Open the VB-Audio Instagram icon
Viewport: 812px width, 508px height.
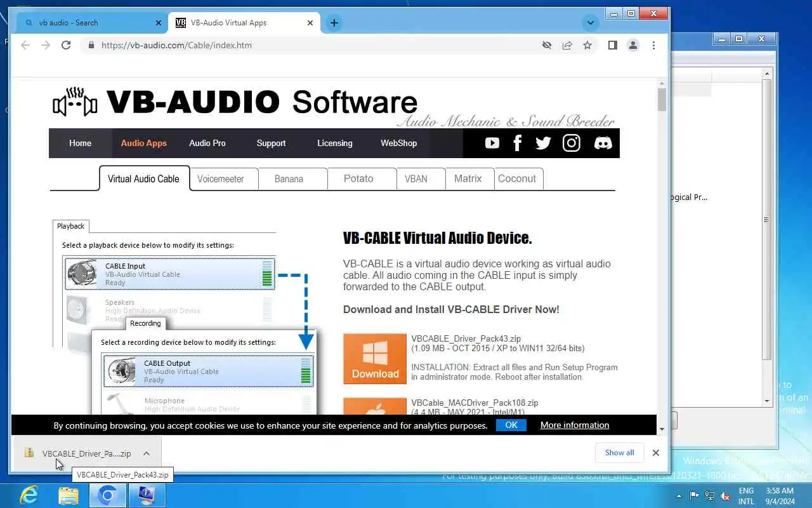572,143
